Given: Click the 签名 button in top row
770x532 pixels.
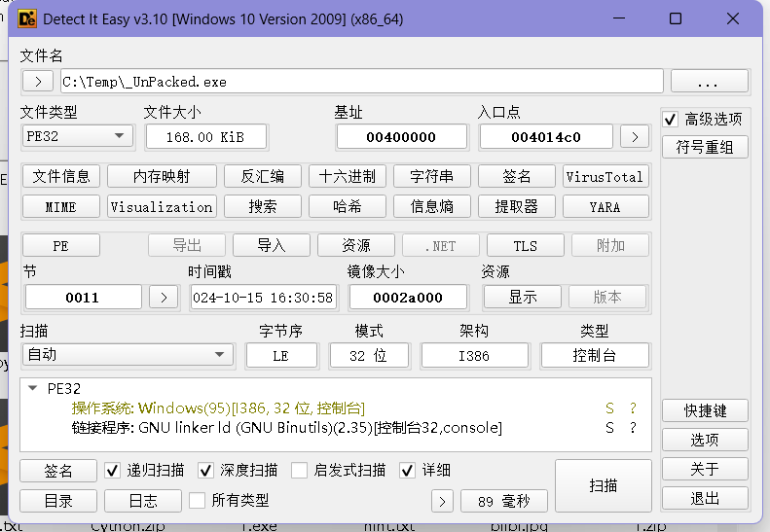Looking at the screenshot, I should point(516,176).
